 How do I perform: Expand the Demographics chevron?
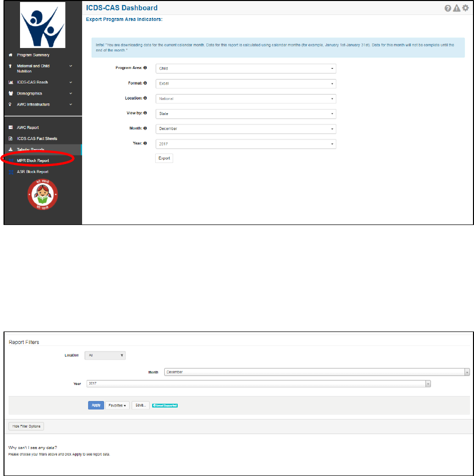point(71,93)
